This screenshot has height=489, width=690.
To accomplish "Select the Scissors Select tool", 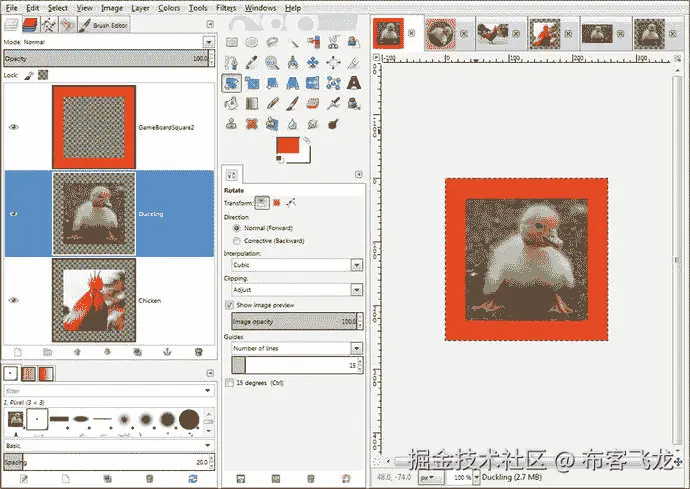I will click(334, 42).
